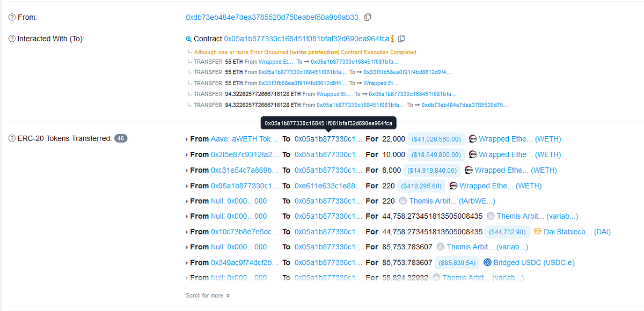Click the Bridged USDC token icon
Image resolution: width=644 pixels, height=311 pixels.
point(487,262)
